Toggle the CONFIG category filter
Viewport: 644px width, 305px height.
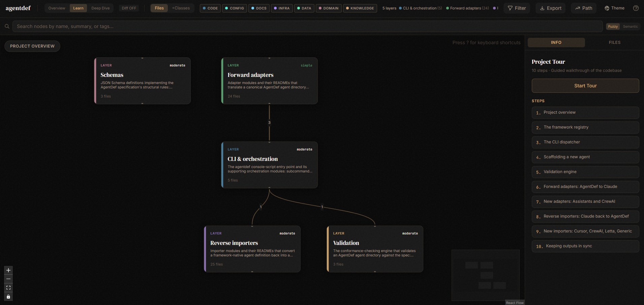click(x=235, y=8)
